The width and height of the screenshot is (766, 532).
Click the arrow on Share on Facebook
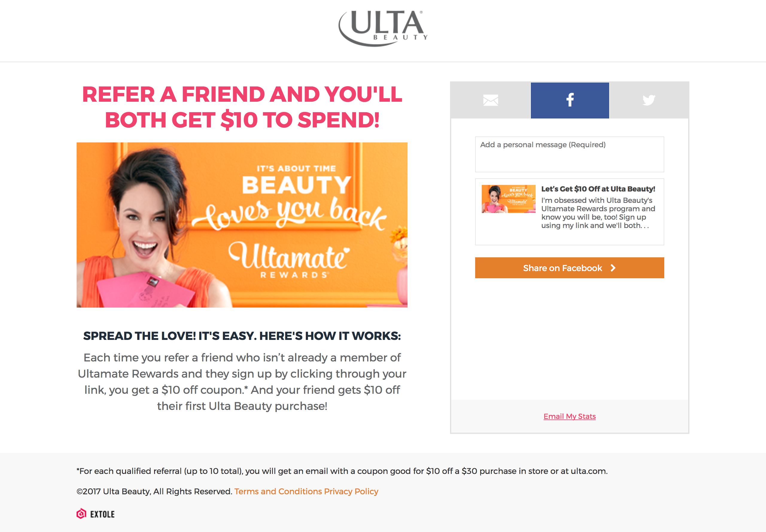[x=613, y=268]
